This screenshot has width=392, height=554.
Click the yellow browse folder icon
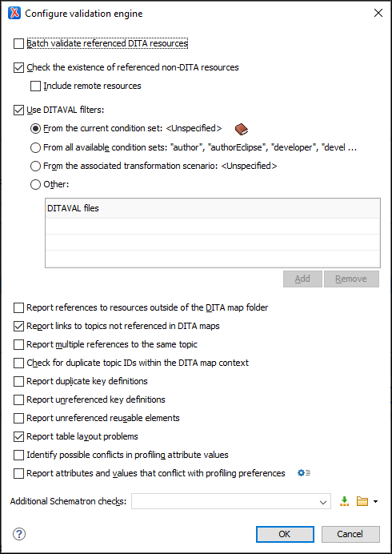coord(362,501)
